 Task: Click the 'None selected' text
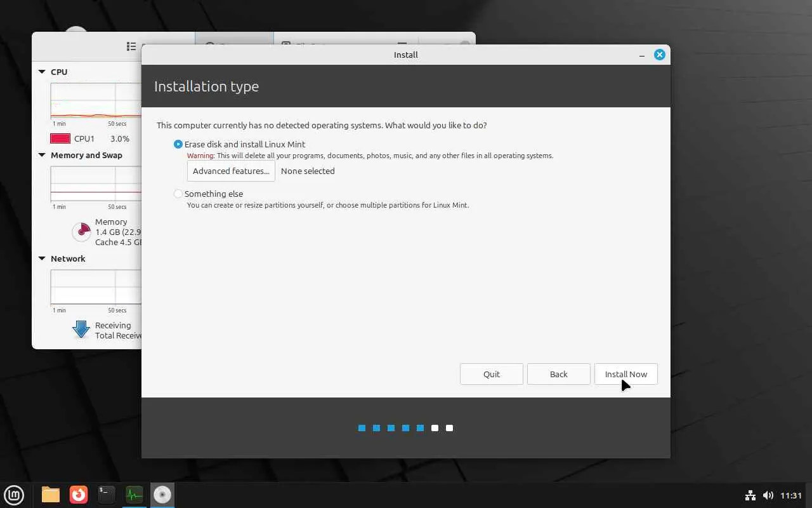(308, 171)
